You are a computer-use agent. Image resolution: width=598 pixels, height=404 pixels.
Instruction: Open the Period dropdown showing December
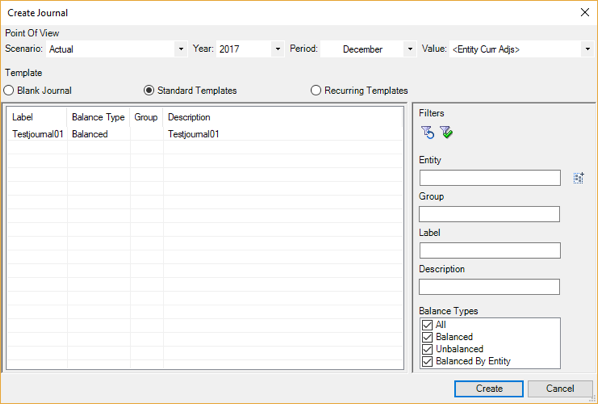tap(410, 49)
